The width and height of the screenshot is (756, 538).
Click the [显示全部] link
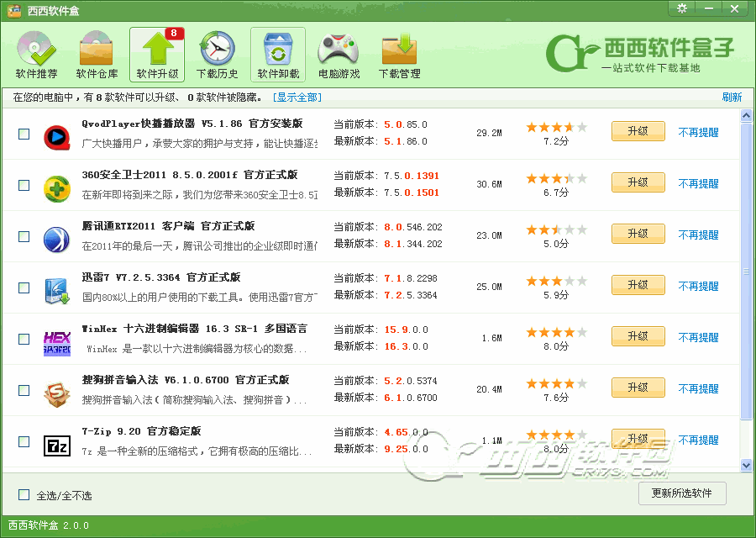coord(297,98)
